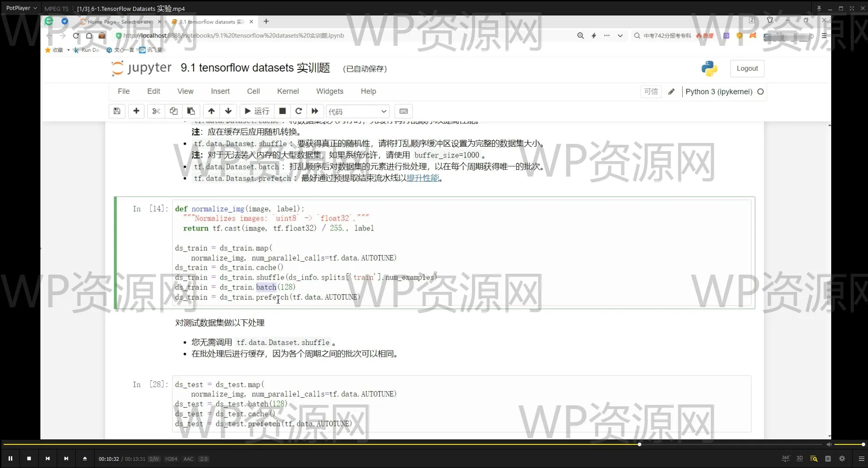
Task: Open the Kernel menu
Action: point(288,91)
